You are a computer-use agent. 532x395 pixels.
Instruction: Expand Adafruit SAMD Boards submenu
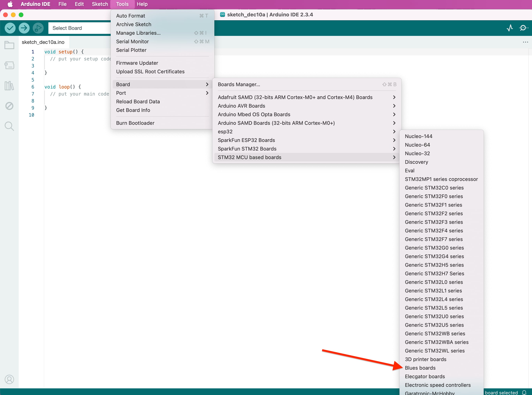pos(307,97)
